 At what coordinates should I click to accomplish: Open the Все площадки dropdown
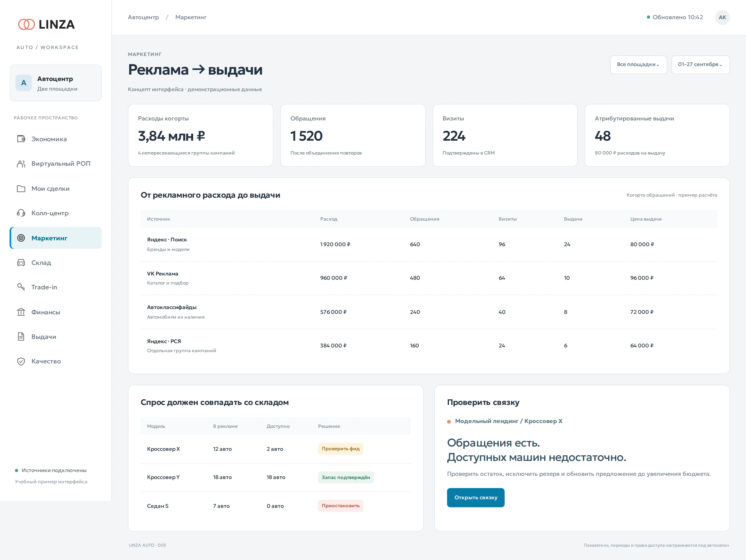638,65
